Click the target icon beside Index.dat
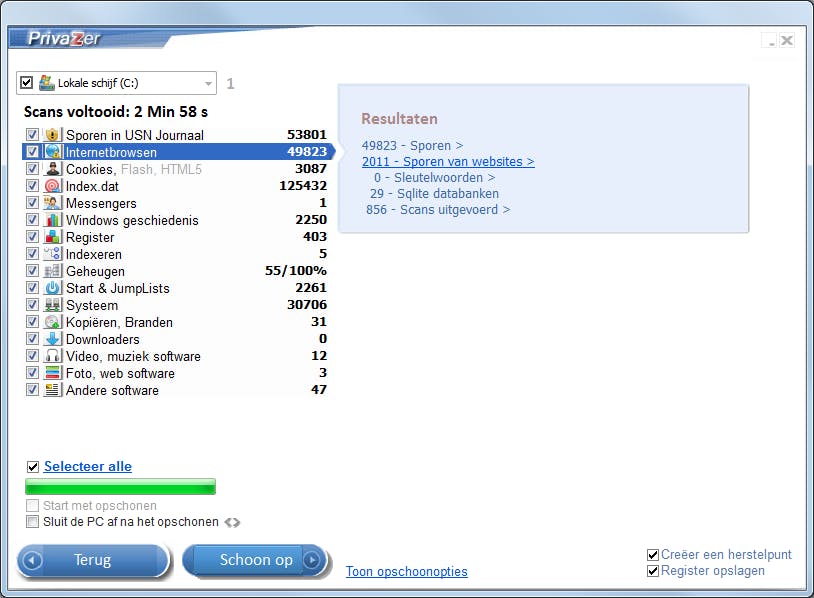 52,186
